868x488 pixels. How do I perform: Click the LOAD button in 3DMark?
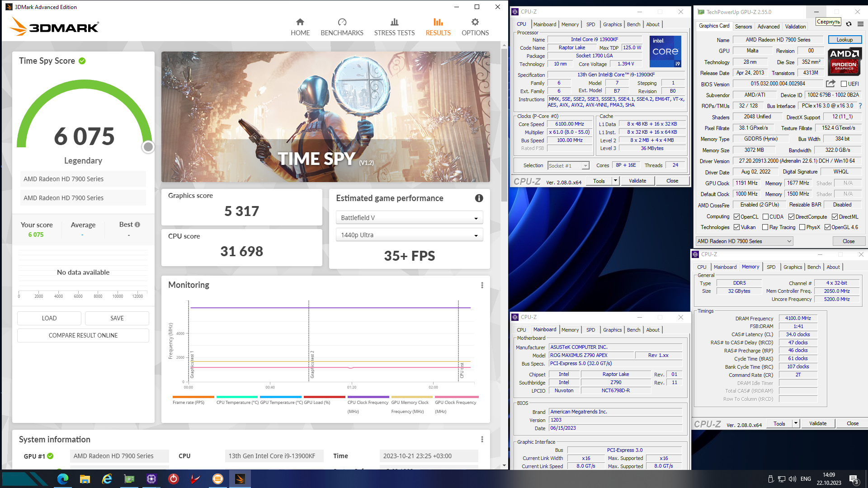coord(49,318)
